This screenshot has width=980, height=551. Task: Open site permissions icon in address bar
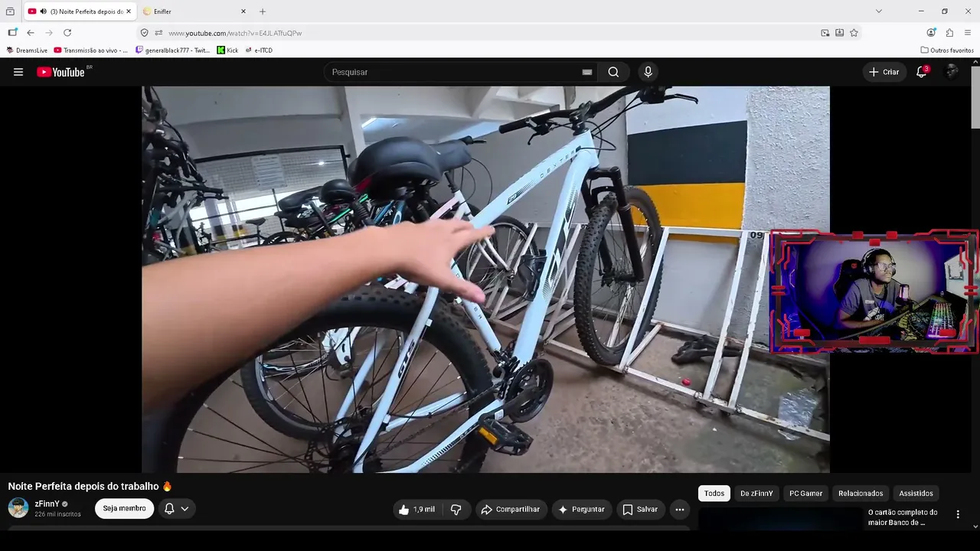[158, 33]
